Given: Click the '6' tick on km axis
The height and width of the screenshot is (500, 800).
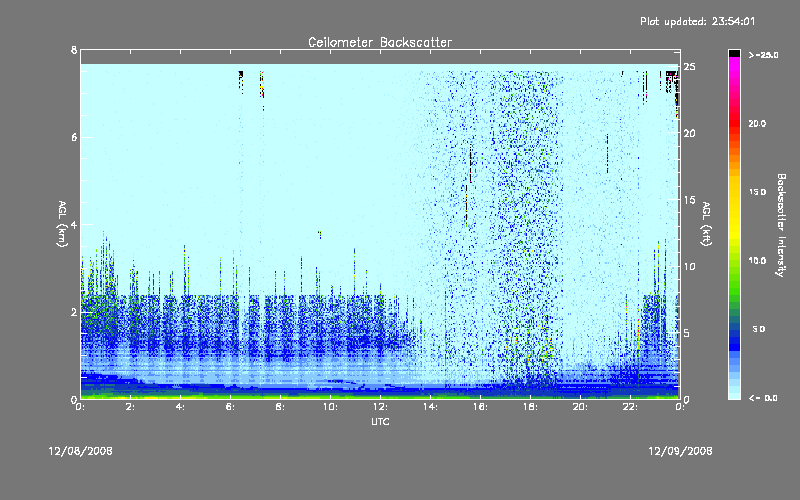Looking at the screenshot, I should point(74,137).
